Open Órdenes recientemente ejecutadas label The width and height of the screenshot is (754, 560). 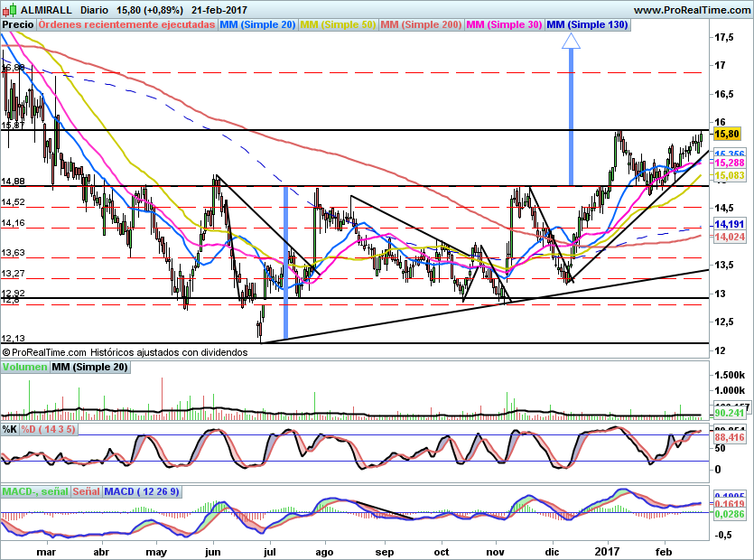coord(126,24)
